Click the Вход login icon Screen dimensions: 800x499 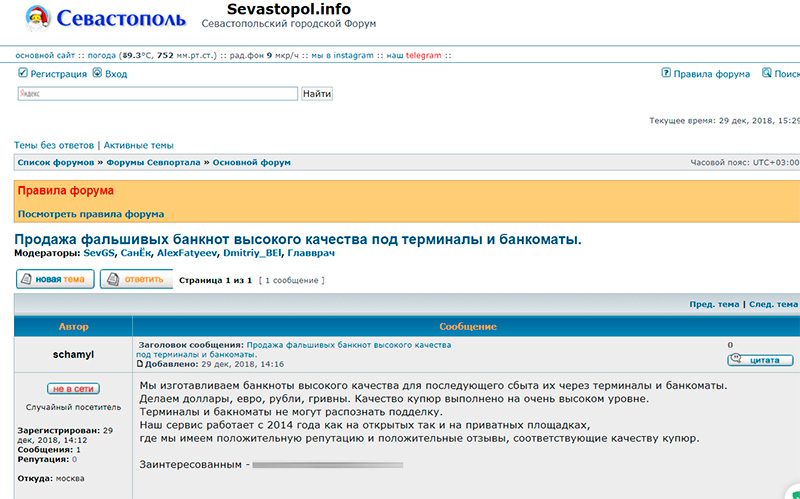[98, 73]
